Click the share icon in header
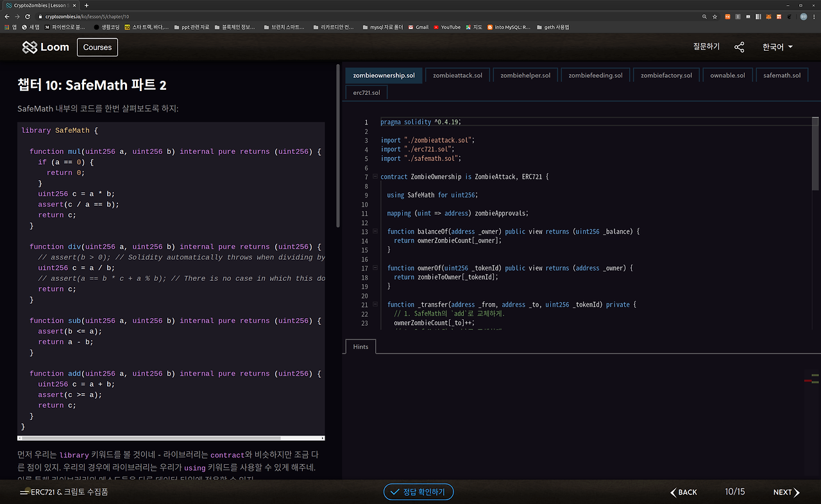Screen dimensions: 821x504 coord(740,47)
